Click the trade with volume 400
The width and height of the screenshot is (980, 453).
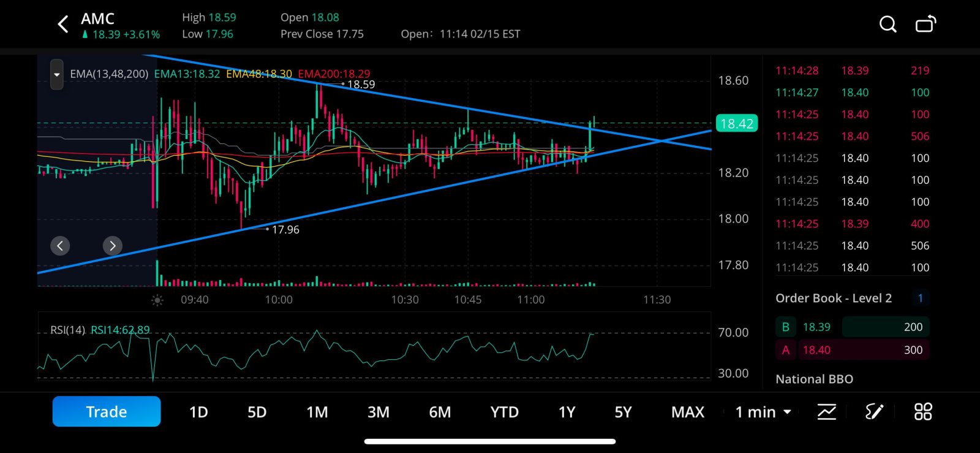tap(852, 224)
